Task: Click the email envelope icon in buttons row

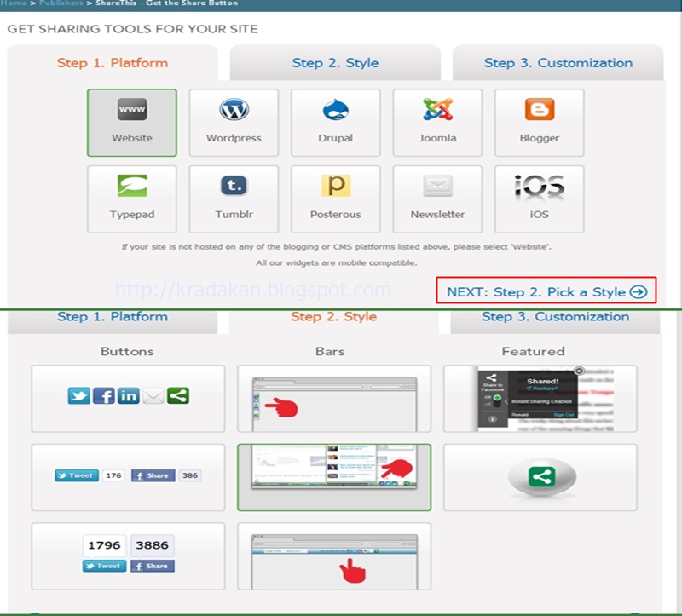Action: 153,395
